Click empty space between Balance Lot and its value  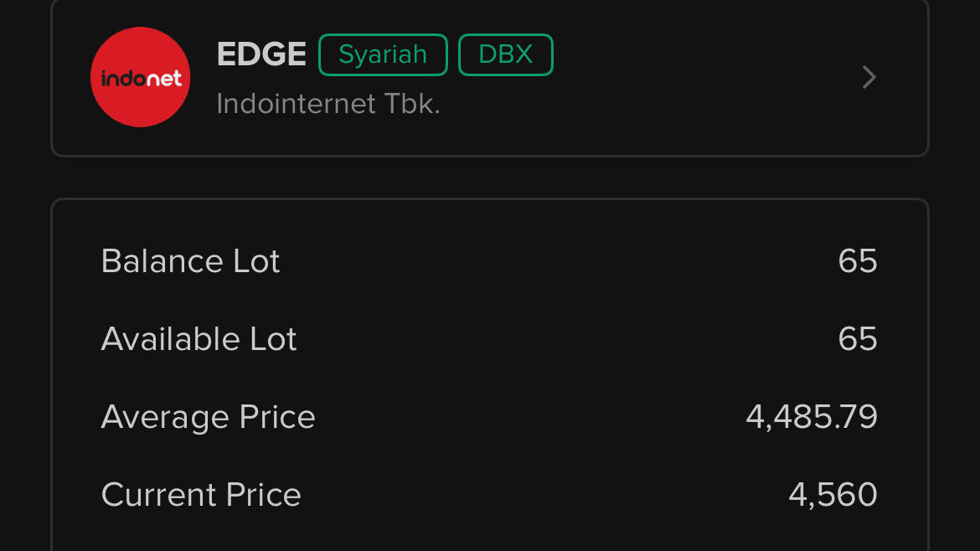[553, 261]
